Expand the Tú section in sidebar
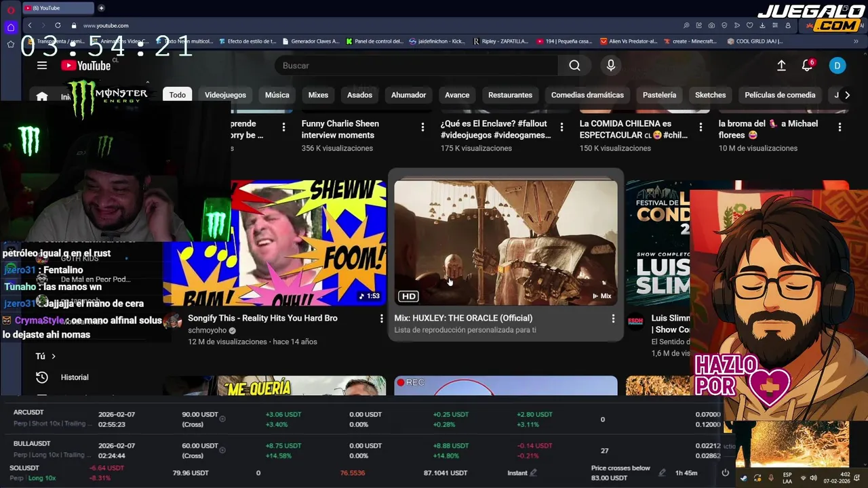Viewport: 868px width, 488px height. click(45, 356)
